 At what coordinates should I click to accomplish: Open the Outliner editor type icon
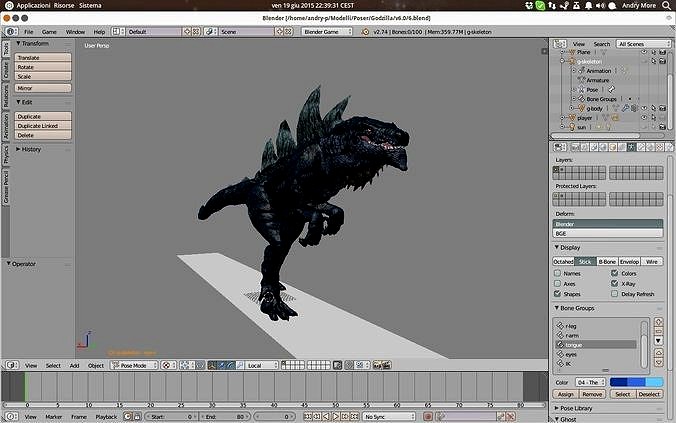point(560,44)
